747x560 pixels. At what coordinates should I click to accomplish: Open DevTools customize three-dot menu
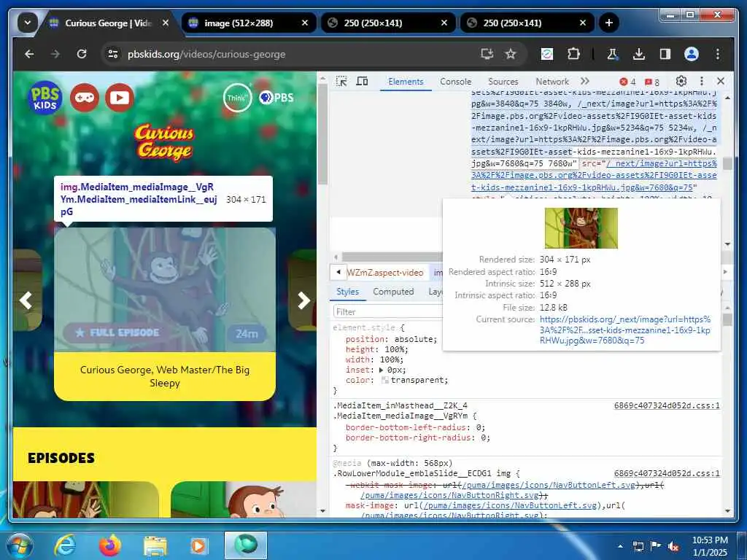[x=701, y=82]
